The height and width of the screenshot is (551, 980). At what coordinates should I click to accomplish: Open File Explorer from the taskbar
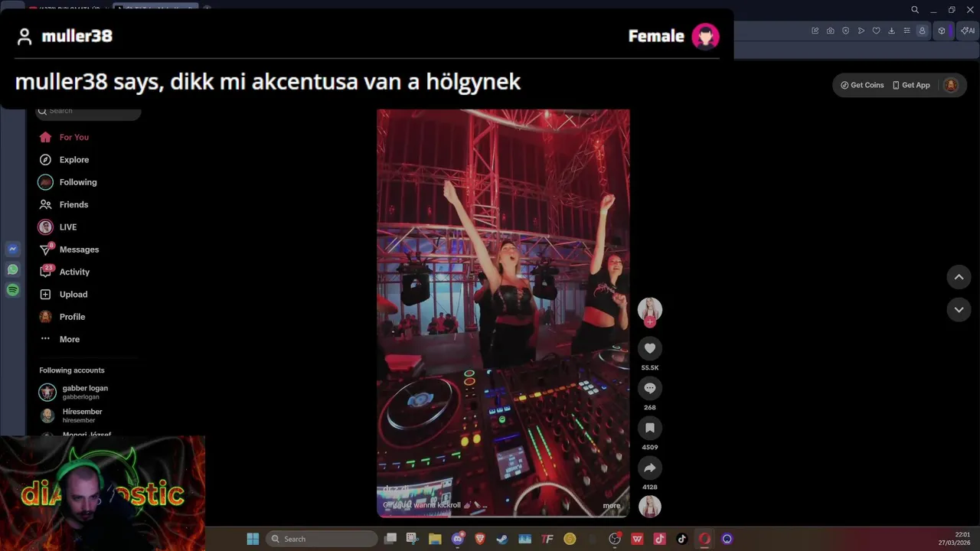(x=435, y=539)
